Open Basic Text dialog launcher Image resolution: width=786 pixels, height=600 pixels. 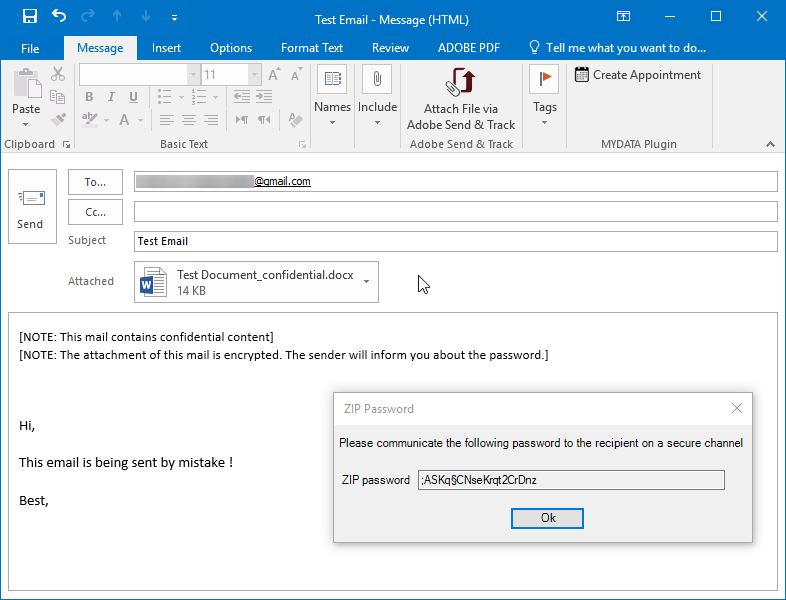302,144
